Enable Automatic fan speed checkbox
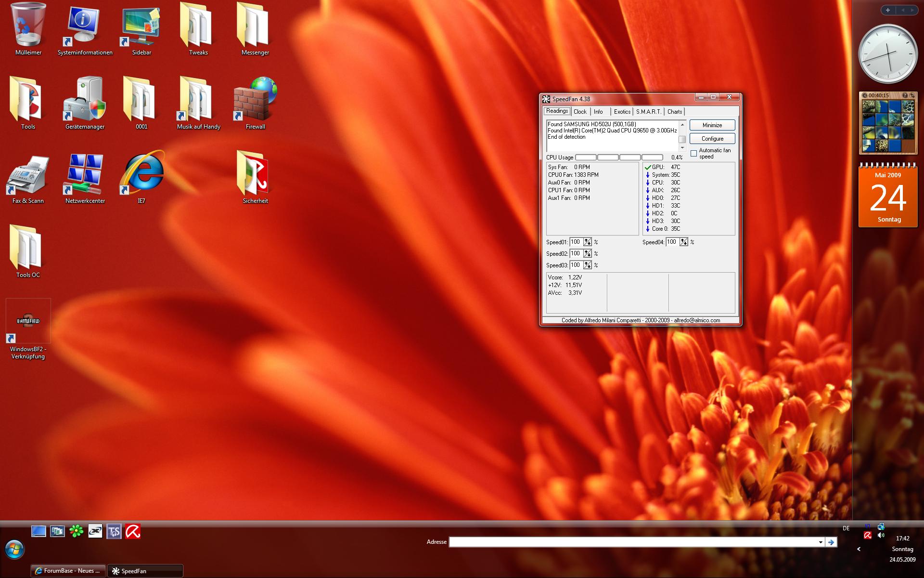 point(693,154)
